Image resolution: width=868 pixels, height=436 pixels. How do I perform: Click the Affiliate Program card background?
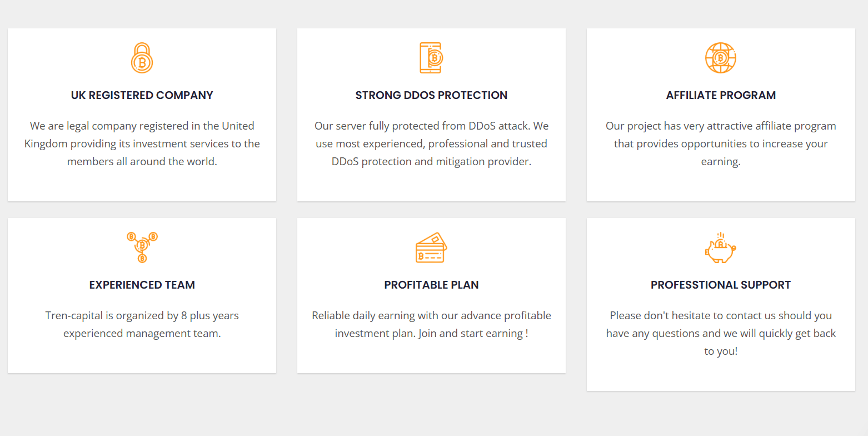tap(721, 185)
